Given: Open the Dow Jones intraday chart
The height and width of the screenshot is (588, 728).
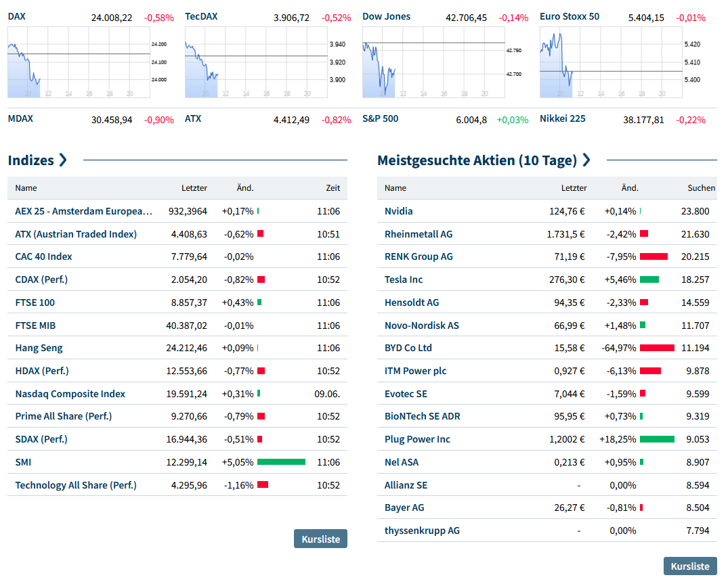Looking at the screenshot, I should point(433,62).
